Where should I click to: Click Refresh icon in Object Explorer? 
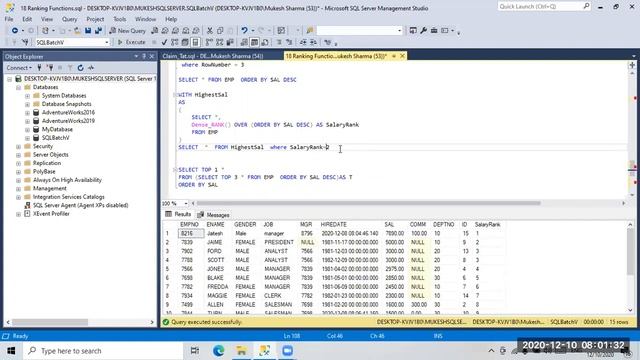pyautogui.click(x=80, y=68)
